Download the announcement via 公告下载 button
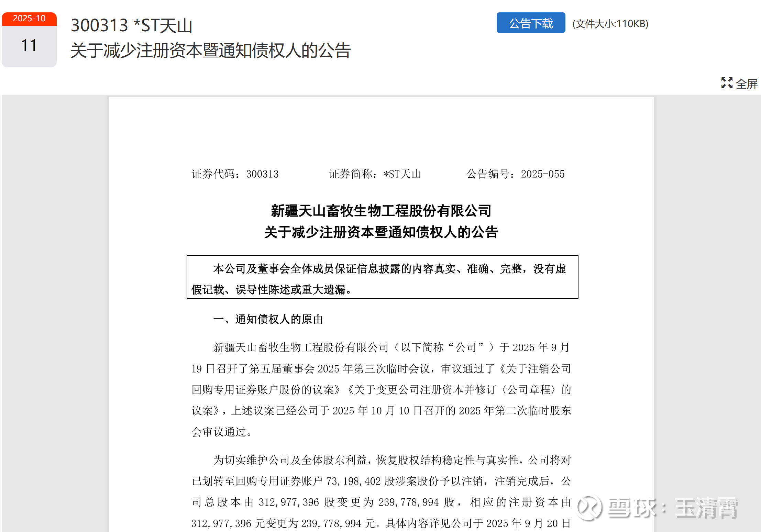Screen dimensions: 761x532 point(531,23)
